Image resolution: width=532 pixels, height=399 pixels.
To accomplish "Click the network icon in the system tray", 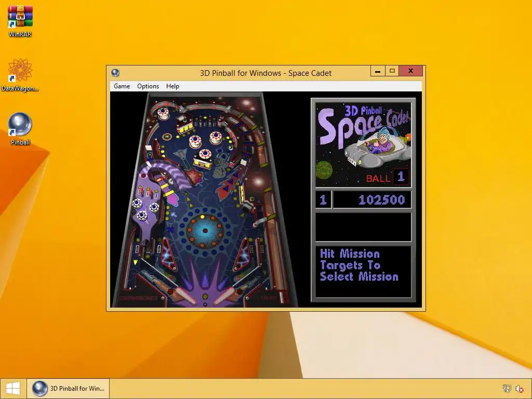I will pos(507,389).
